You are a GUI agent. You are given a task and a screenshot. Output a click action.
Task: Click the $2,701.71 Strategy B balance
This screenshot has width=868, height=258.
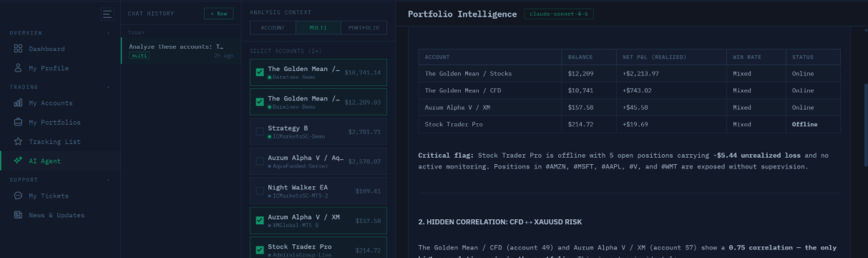[x=364, y=132]
